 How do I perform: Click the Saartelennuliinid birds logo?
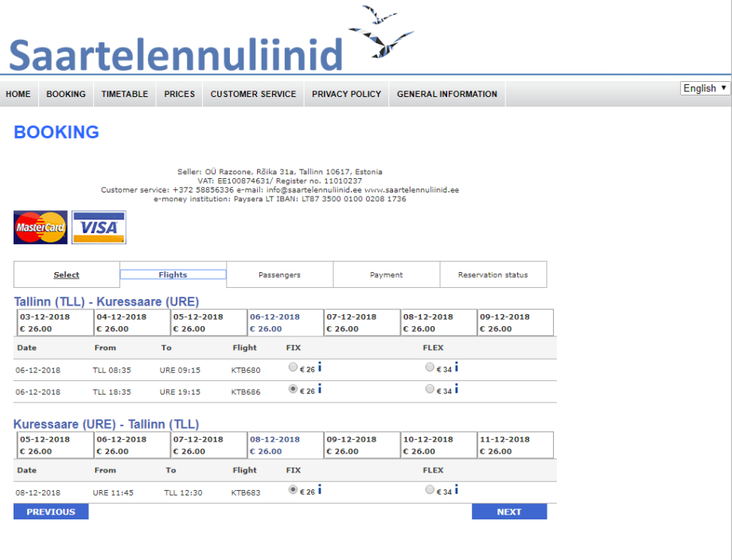[381, 33]
